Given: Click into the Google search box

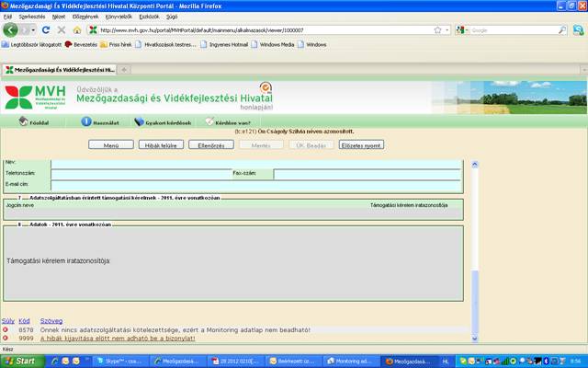Looking at the screenshot, I should click(x=514, y=30).
